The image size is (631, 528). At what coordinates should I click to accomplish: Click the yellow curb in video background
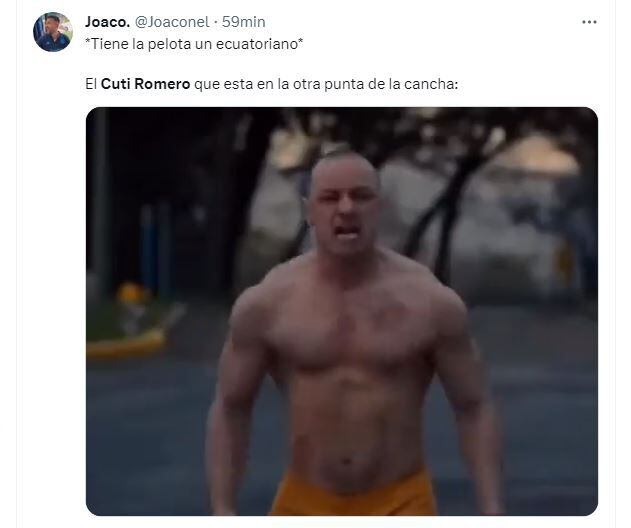[x=126, y=344]
